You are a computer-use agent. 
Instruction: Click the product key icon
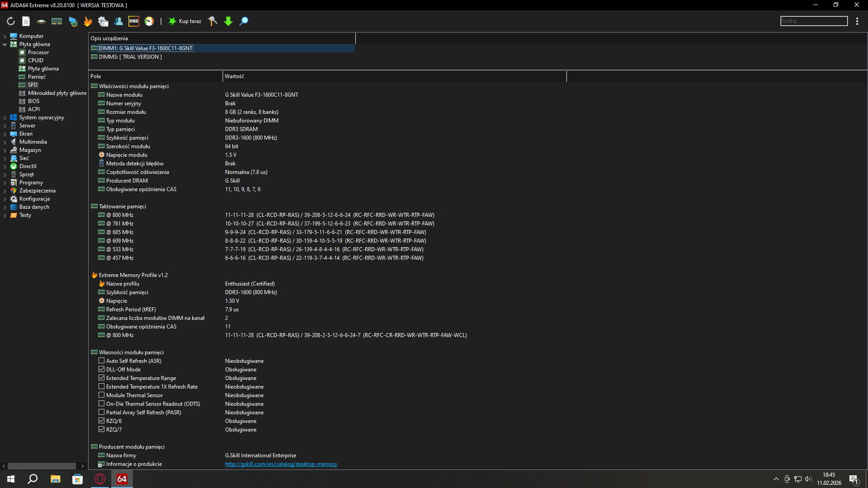[x=212, y=21]
